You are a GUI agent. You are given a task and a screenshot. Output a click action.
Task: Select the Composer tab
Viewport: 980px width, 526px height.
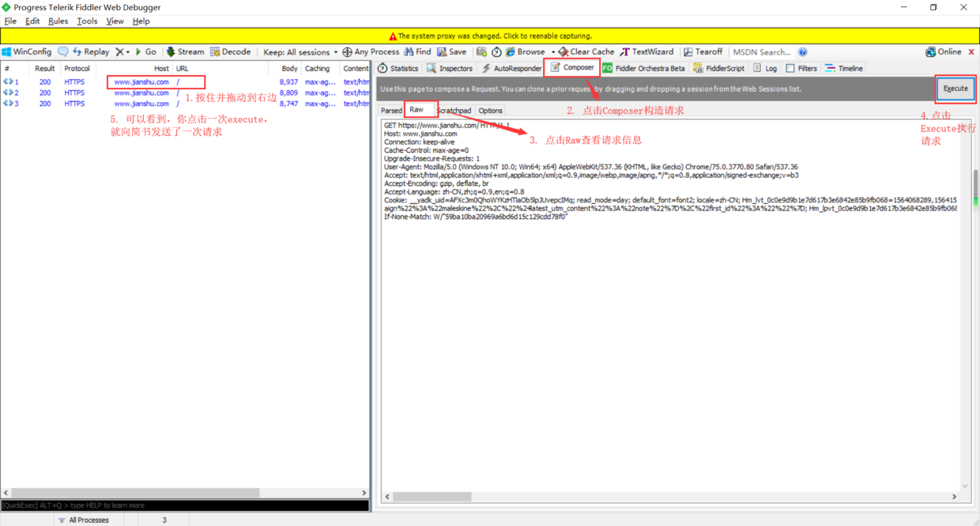coord(572,68)
